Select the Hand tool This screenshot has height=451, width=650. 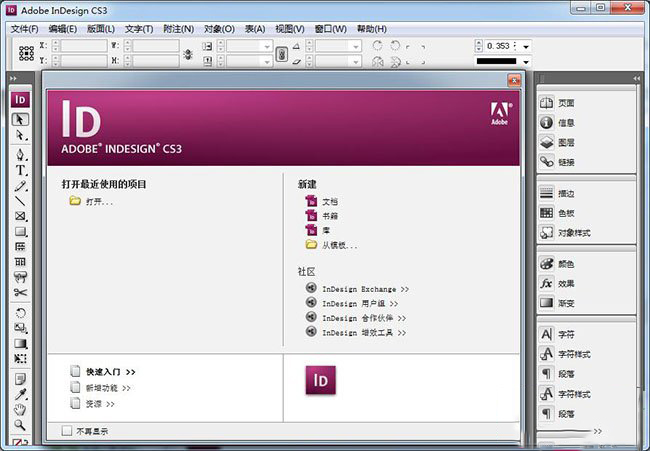click(x=20, y=410)
